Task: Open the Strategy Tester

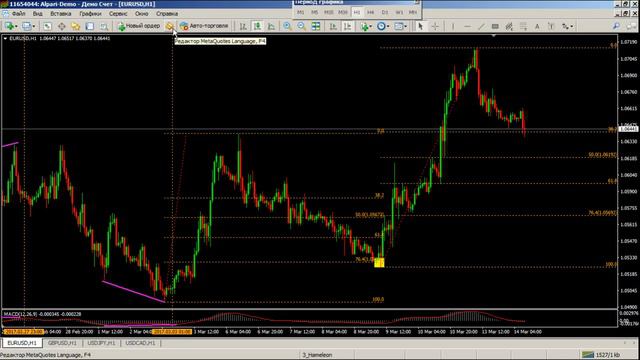Action: click(104, 26)
